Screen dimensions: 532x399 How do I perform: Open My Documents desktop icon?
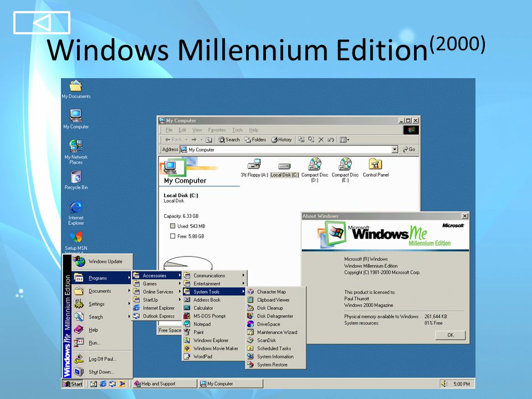coord(76,89)
